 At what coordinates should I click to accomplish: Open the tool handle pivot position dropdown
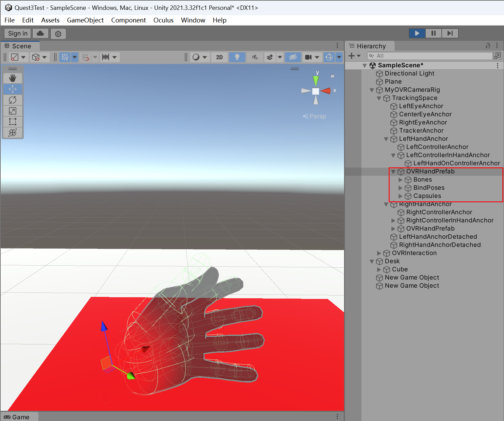click(19, 57)
